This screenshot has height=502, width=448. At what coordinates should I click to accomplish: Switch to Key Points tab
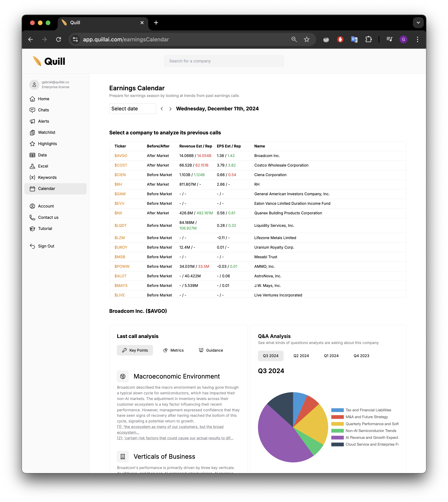(135, 350)
